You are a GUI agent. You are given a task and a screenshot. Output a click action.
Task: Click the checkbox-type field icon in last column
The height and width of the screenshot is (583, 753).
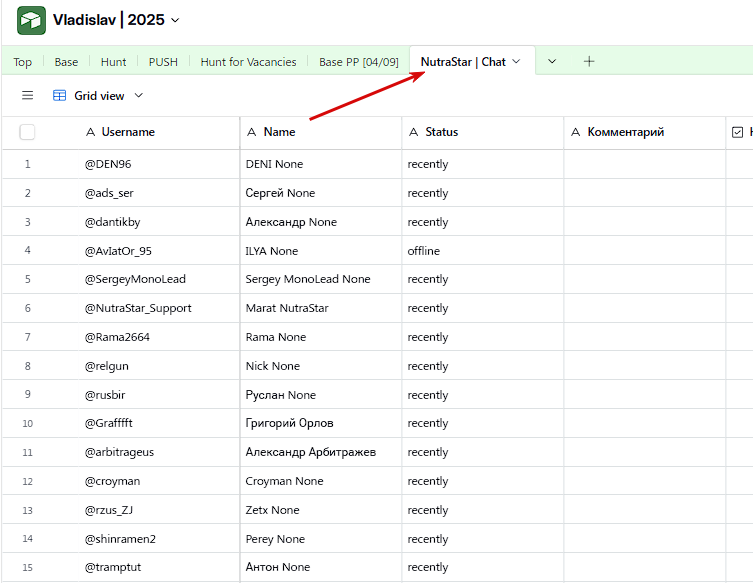coord(738,132)
